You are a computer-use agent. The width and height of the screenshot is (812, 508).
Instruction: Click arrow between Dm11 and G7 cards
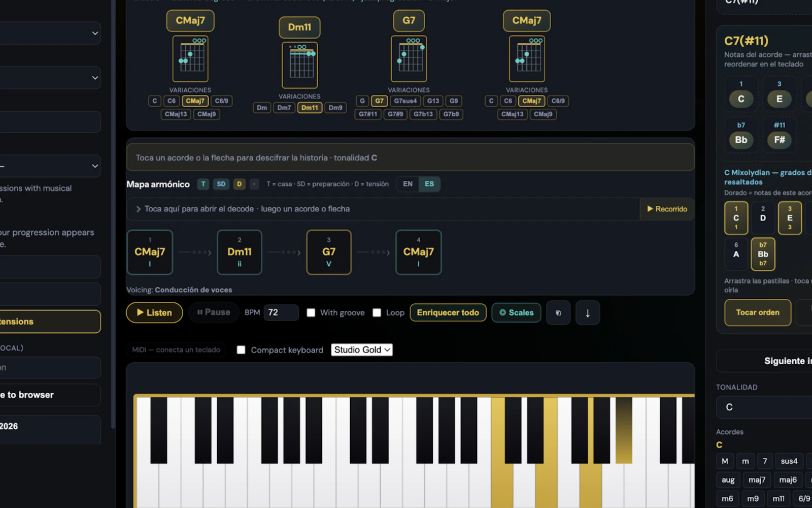coord(284,252)
